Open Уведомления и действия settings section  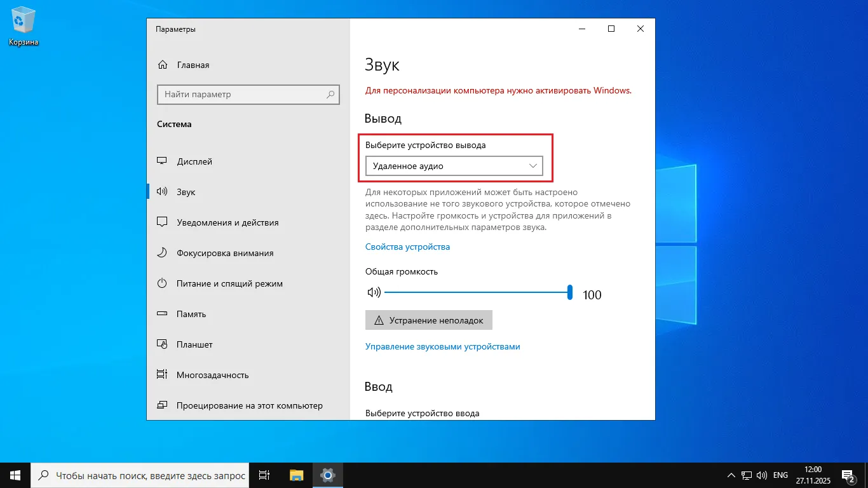coord(227,222)
